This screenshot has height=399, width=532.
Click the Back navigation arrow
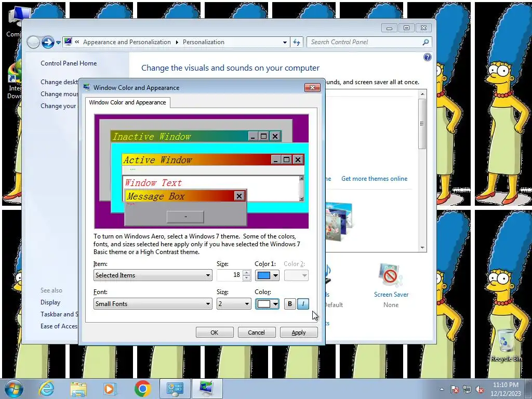[33, 43]
